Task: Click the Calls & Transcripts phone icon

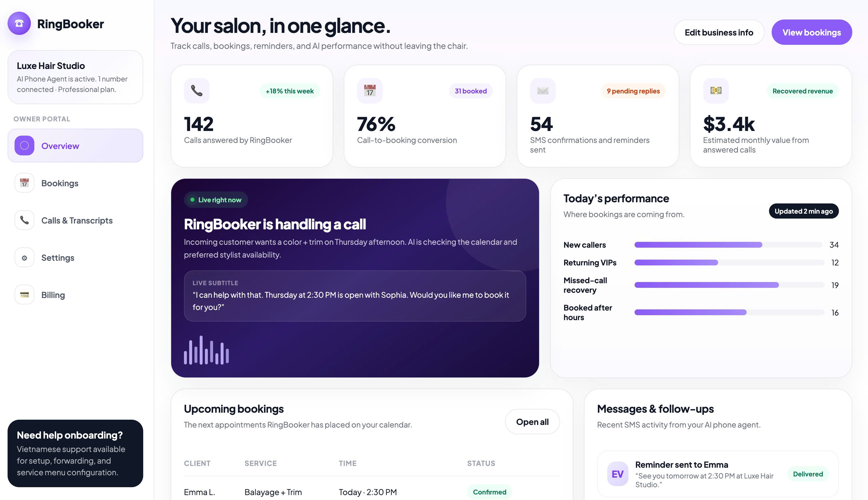Action: click(24, 220)
